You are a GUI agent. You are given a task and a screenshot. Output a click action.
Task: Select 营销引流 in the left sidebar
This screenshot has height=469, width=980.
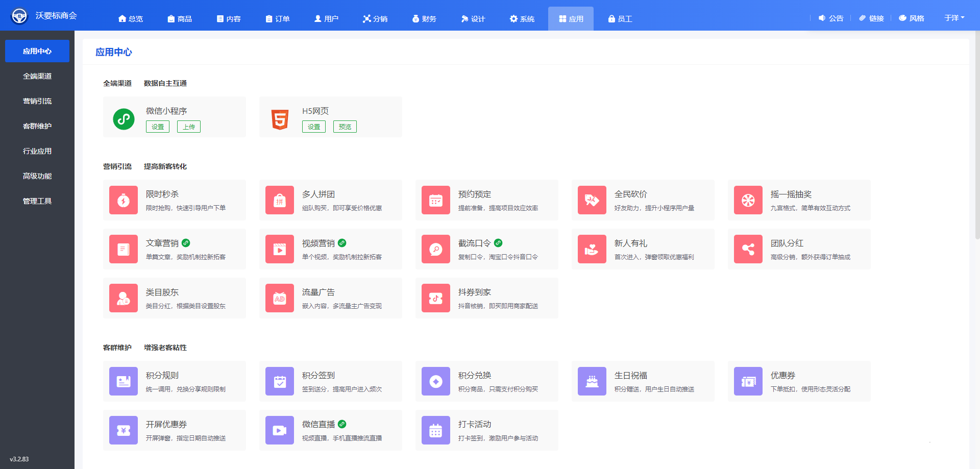tap(37, 101)
